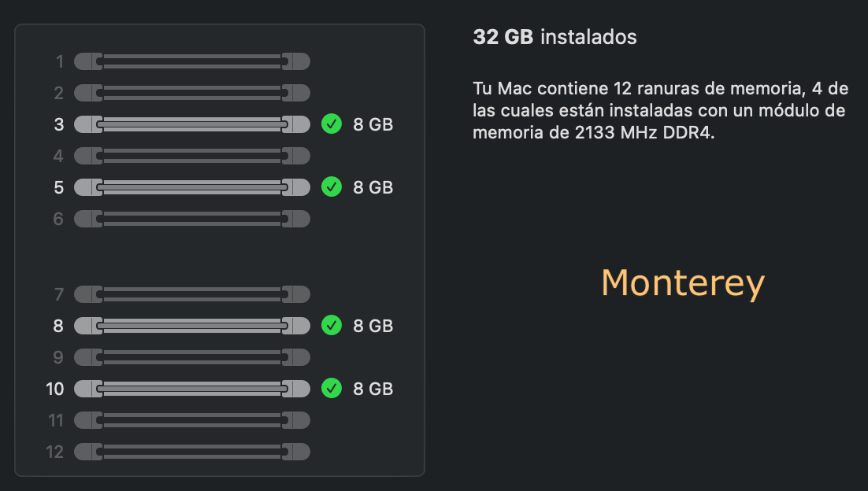The height and width of the screenshot is (491, 868).
Task: Click the orange Monterey text
Action: [x=682, y=283]
